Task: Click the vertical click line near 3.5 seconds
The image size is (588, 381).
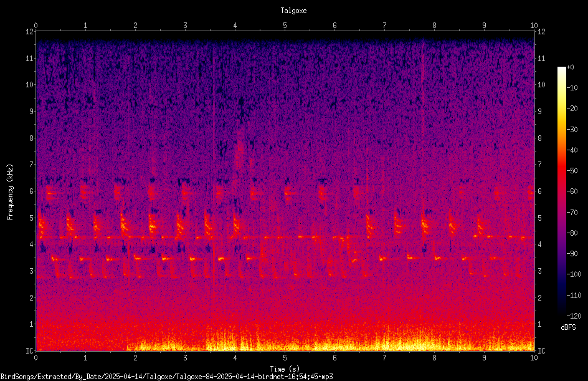Action: tap(213, 165)
